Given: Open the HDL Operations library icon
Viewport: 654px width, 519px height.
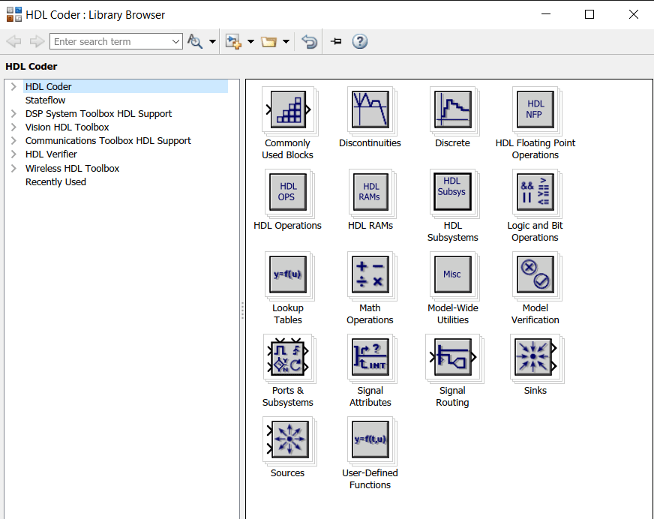Looking at the screenshot, I should coord(288,192).
